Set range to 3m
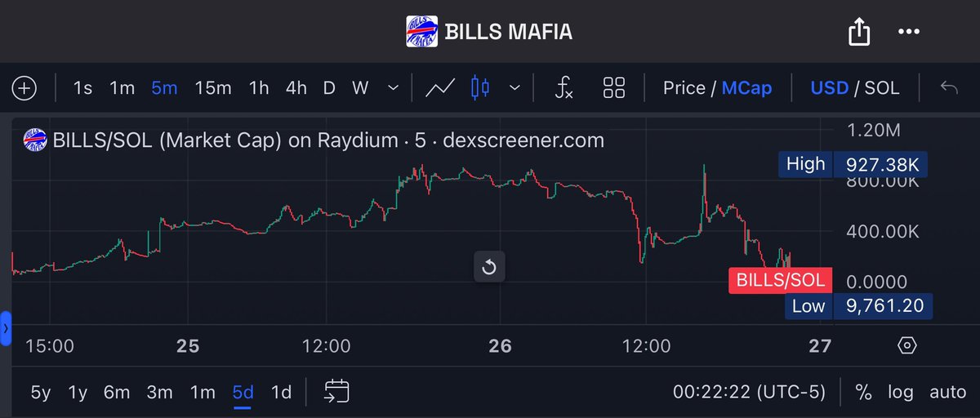This screenshot has height=418, width=980. click(160, 393)
